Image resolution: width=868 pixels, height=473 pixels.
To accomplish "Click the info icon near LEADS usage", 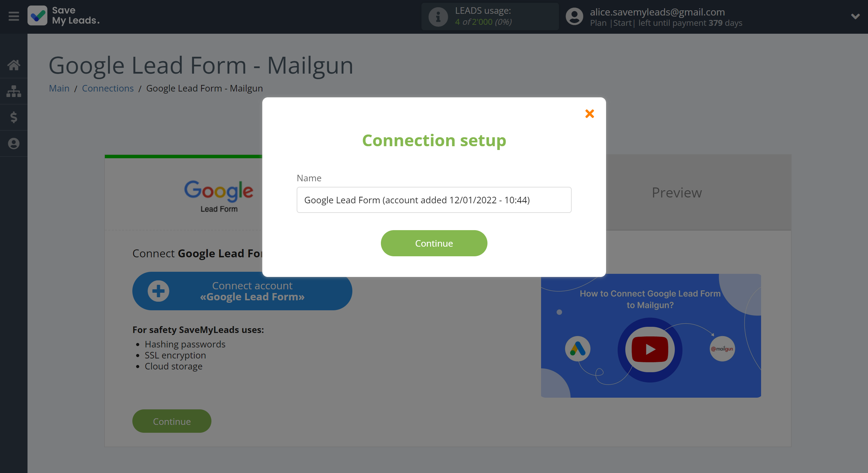I will (437, 16).
